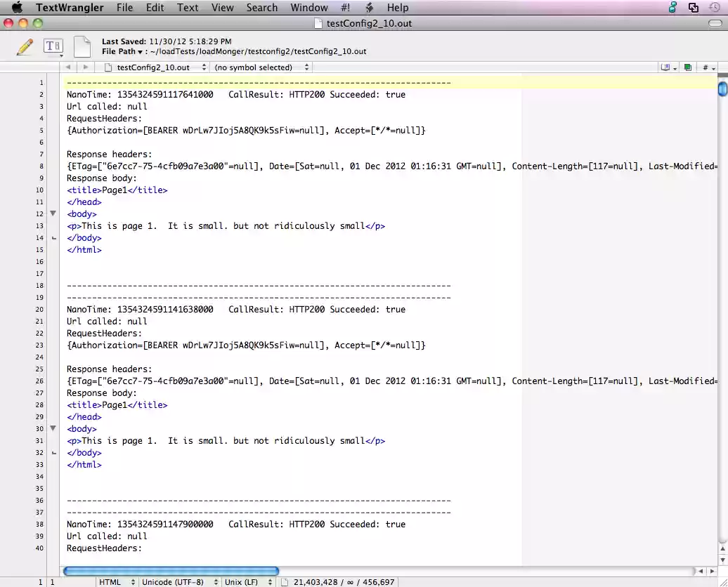Click the cursor position line number in status bar
The image size is (728, 587).
pos(40,582)
